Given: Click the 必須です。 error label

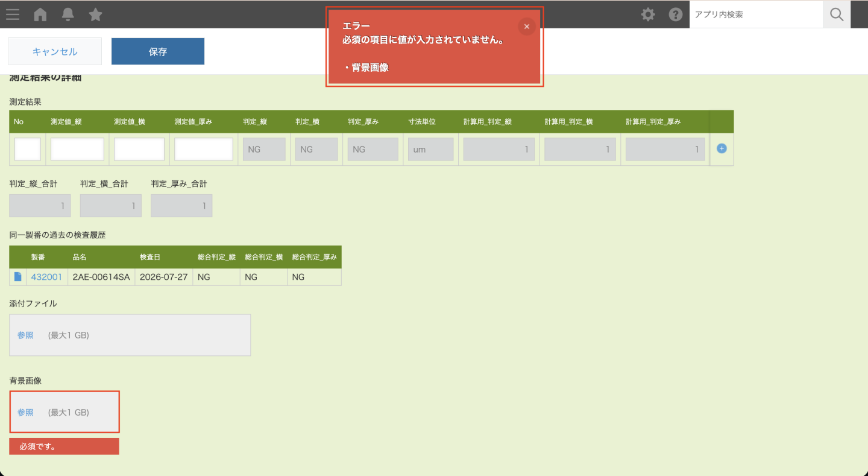Looking at the screenshot, I should (x=64, y=446).
